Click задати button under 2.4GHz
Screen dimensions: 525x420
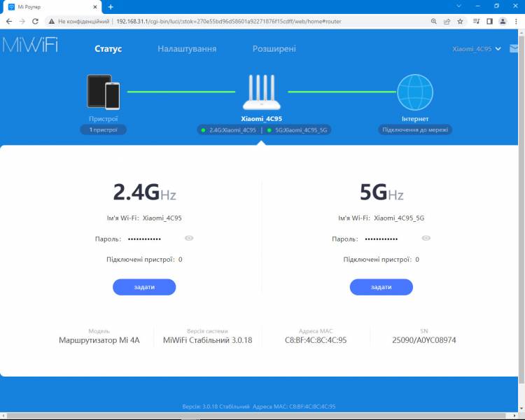click(x=144, y=287)
